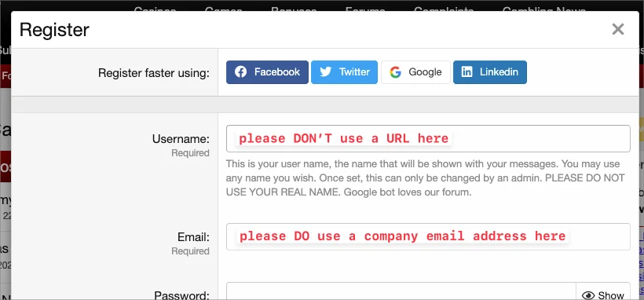Register using the Facebook button
Image resolution: width=644 pixels, height=300 pixels.
coord(267,72)
